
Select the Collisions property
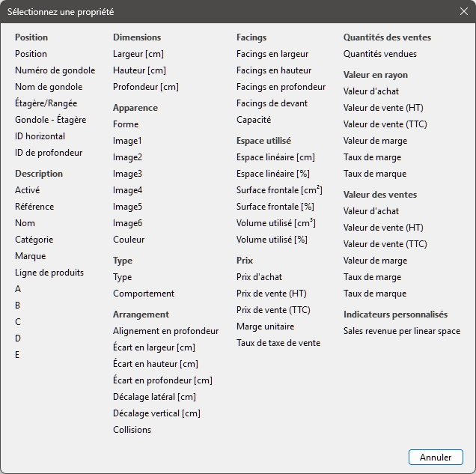pos(132,430)
